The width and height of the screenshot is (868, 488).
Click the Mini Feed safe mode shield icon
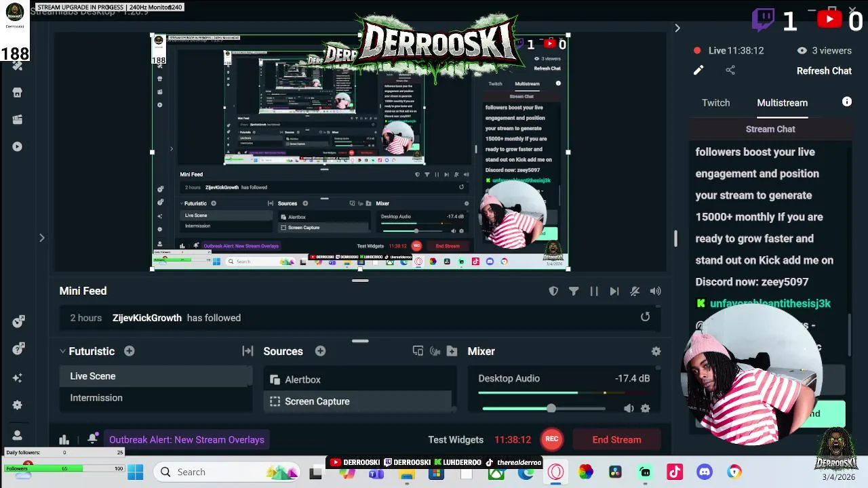(553, 291)
